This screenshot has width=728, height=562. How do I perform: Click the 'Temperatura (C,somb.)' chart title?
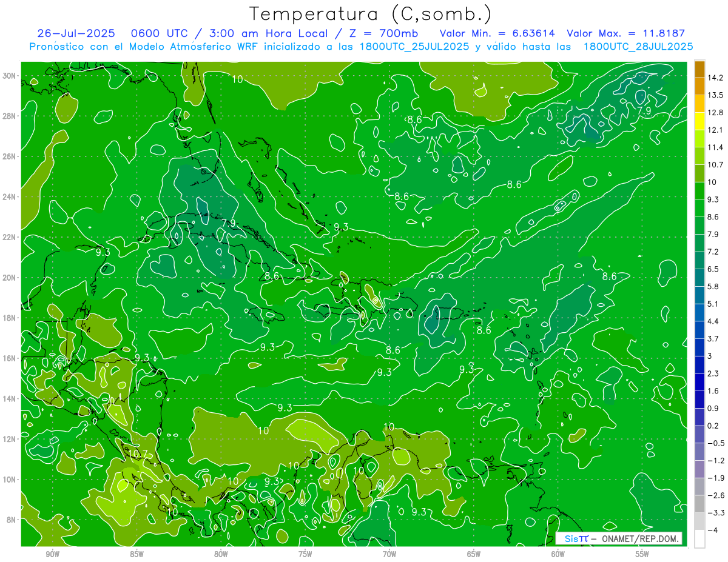click(371, 14)
